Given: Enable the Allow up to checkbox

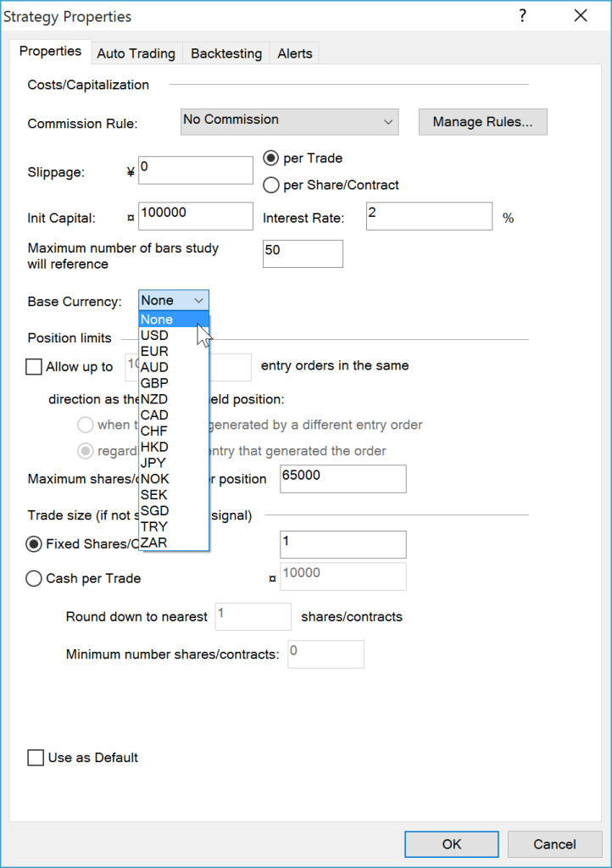Looking at the screenshot, I should [x=34, y=366].
